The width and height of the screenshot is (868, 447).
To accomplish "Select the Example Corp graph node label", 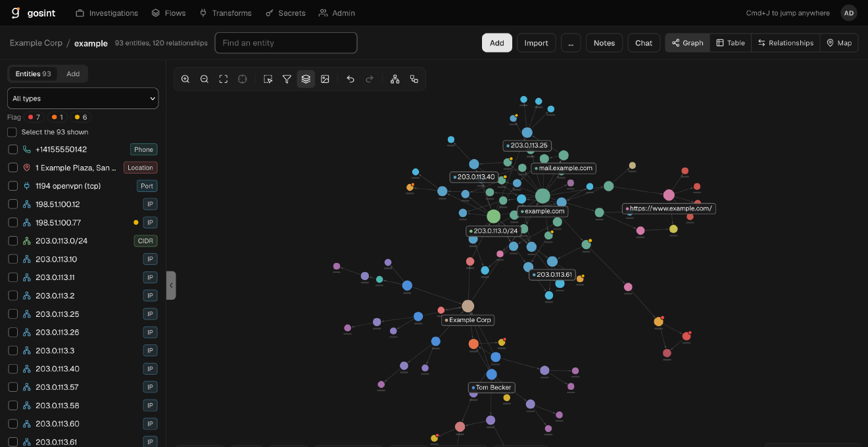I will coord(468,320).
